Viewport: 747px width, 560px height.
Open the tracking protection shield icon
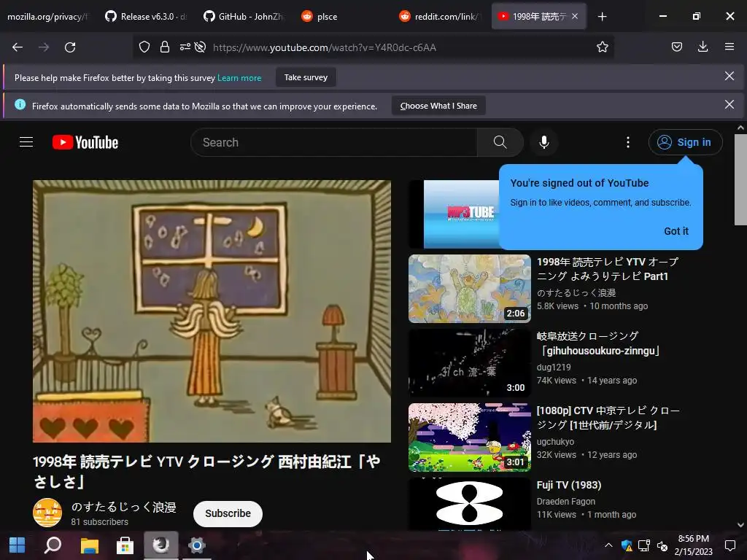coord(144,47)
